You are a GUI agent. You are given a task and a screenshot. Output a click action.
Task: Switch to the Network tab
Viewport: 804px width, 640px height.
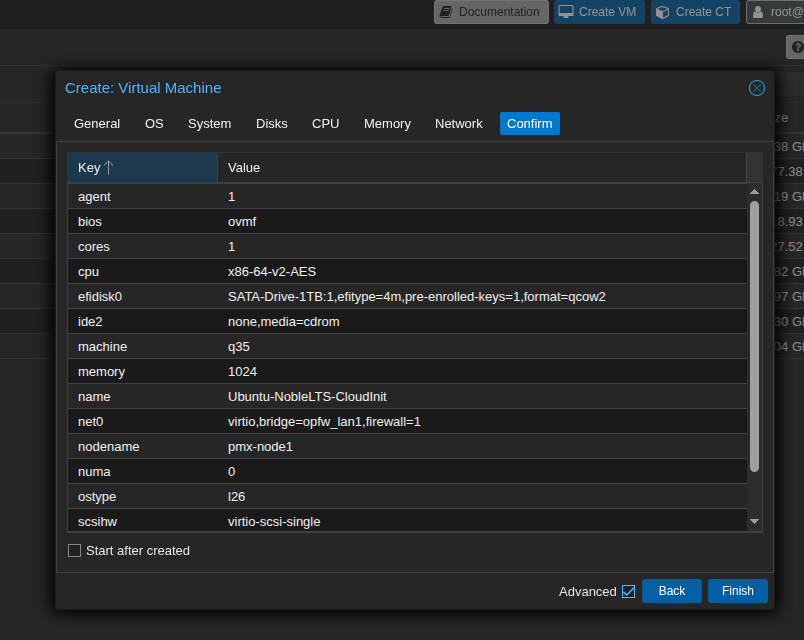click(458, 124)
